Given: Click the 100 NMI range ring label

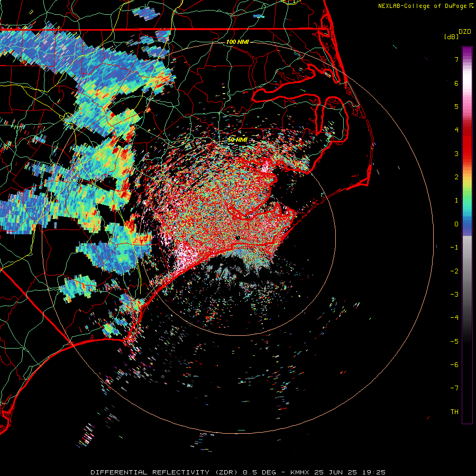Looking at the screenshot, I should (x=237, y=42).
